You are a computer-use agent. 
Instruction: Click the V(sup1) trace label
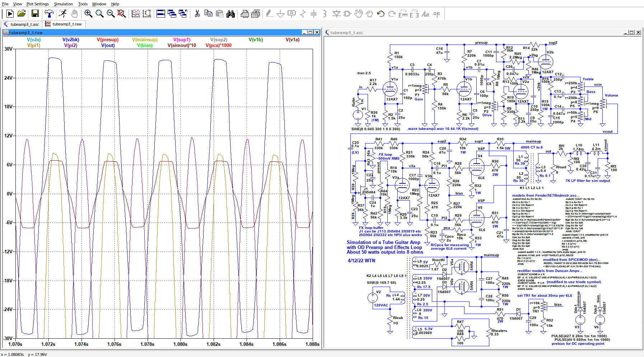[x=182, y=40]
